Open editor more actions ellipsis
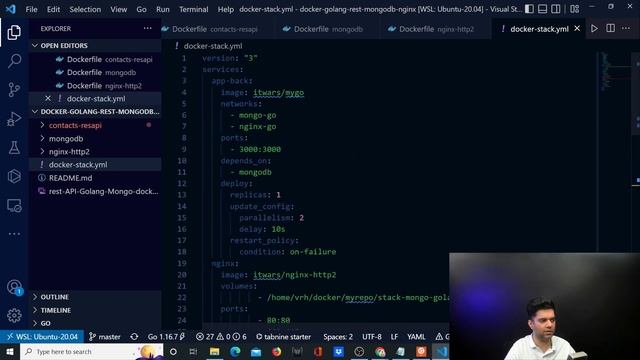Screen dimensions: 640x360 pyautogui.click(x=626, y=29)
